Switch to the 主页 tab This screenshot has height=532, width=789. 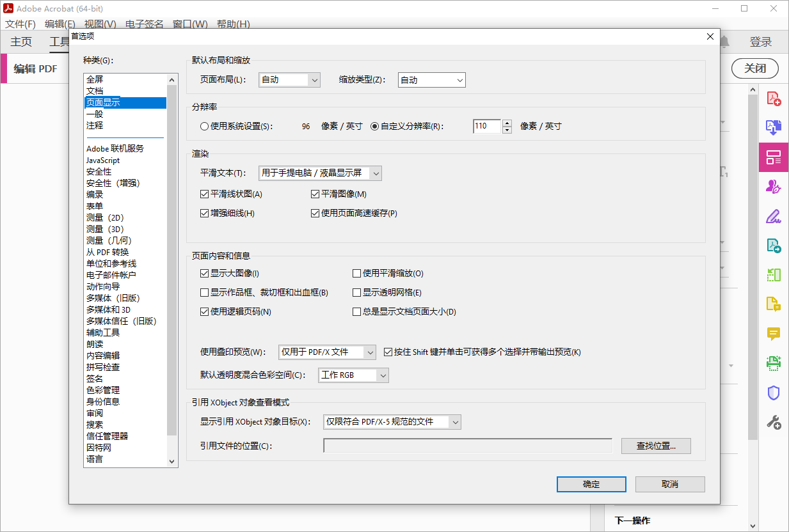(x=20, y=42)
